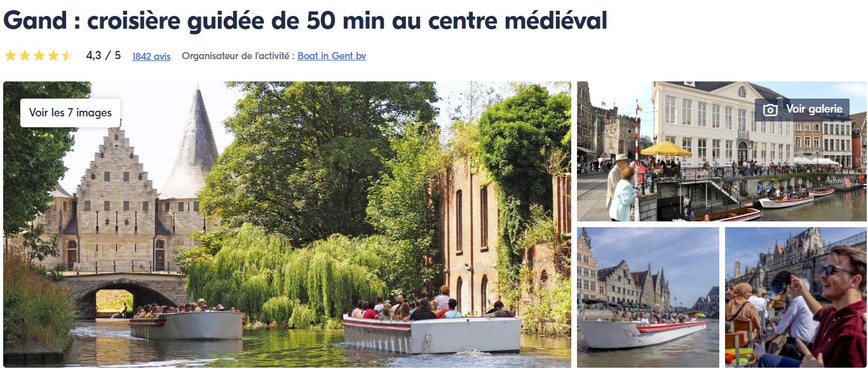The height and width of the screenshot is (369, 868).
Task: Click the large main canal cruise photo
Action: click(x=287, y=225)
